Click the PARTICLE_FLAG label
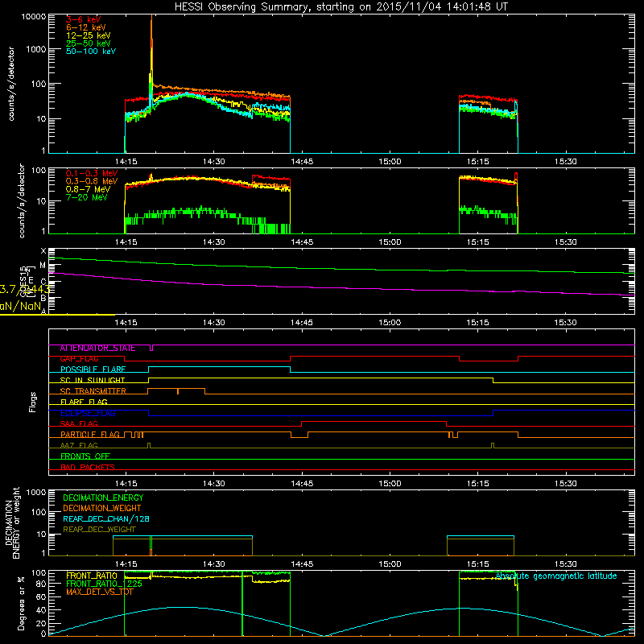Viewport: 644px width, 644px height. pyautogui.click(x=90, y=435)
